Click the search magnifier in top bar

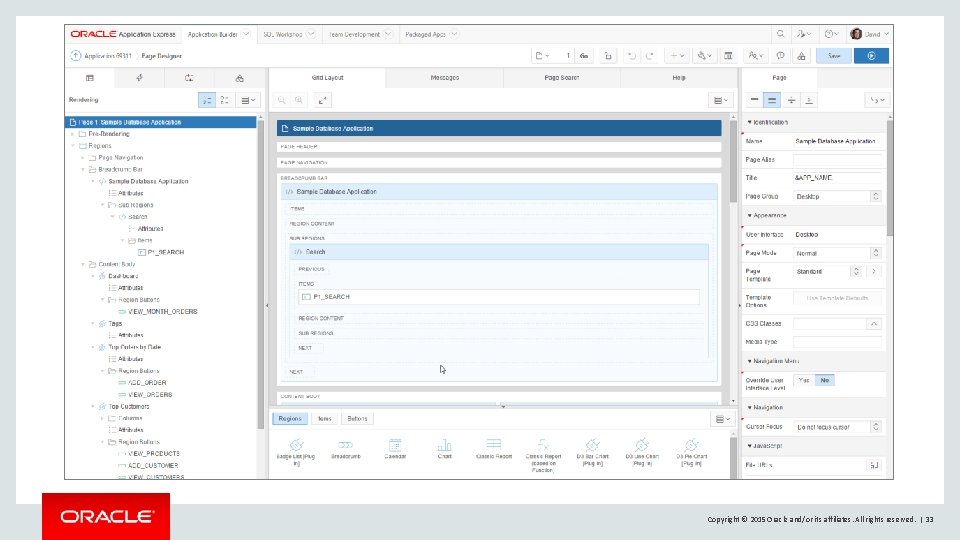click(x=781, y=34)
